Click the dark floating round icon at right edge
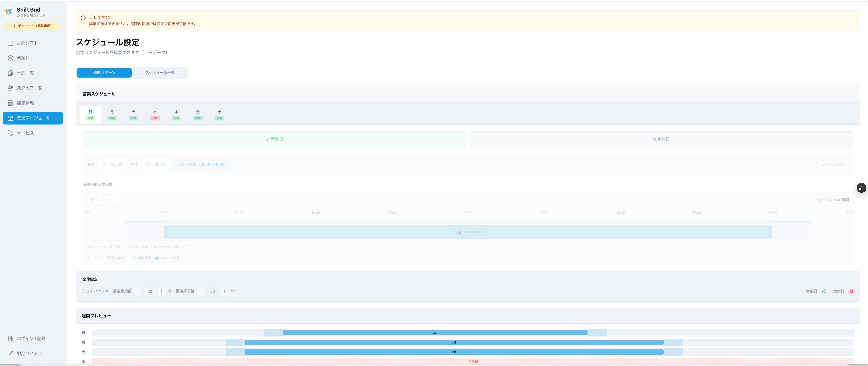 861,188
